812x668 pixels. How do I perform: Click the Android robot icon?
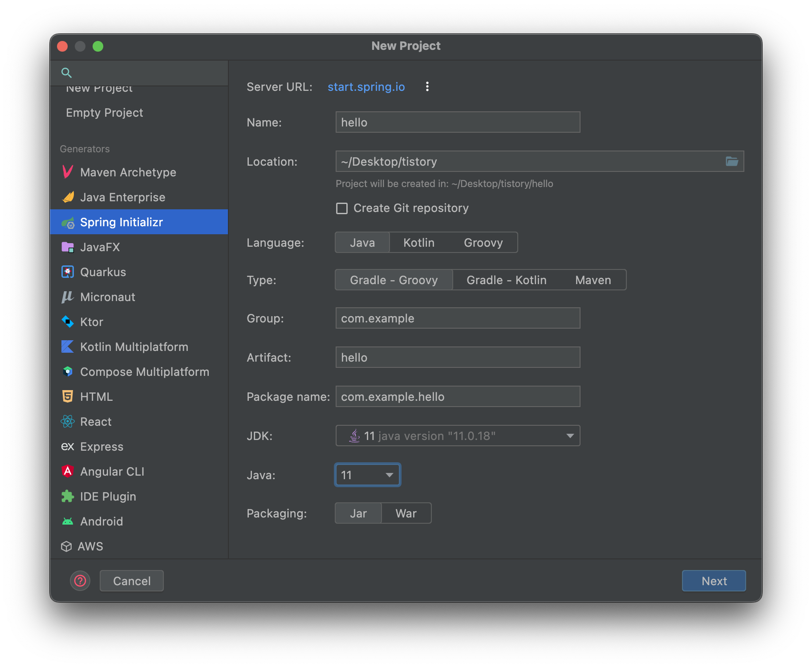[x=68, y=521]
